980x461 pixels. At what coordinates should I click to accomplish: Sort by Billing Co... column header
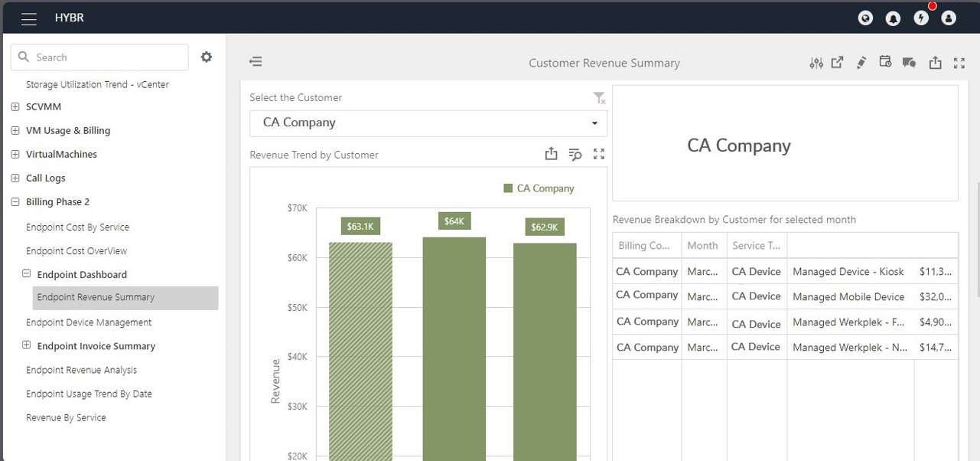(x=647, y=246)
